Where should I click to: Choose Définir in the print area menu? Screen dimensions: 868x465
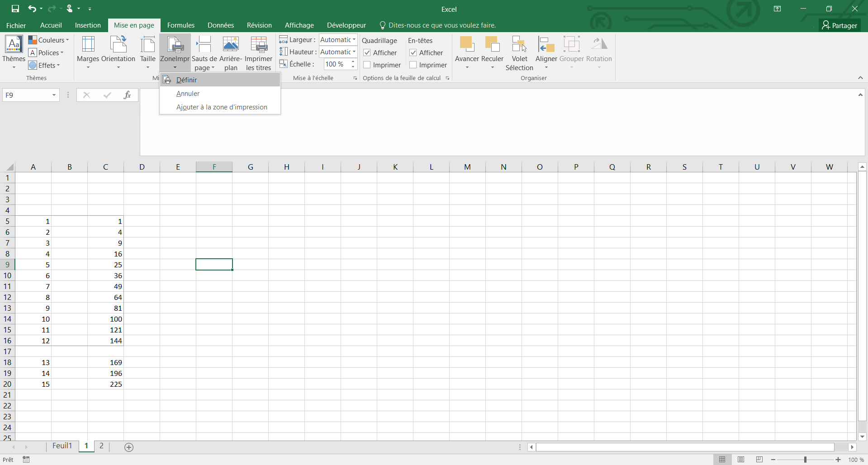point(220,80)
